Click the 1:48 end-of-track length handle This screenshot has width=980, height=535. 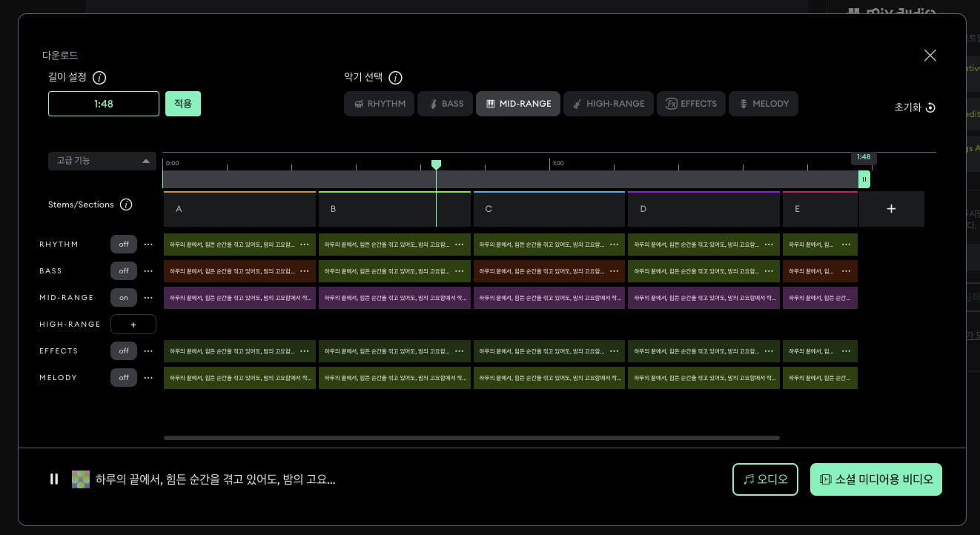tap(864, 179)
